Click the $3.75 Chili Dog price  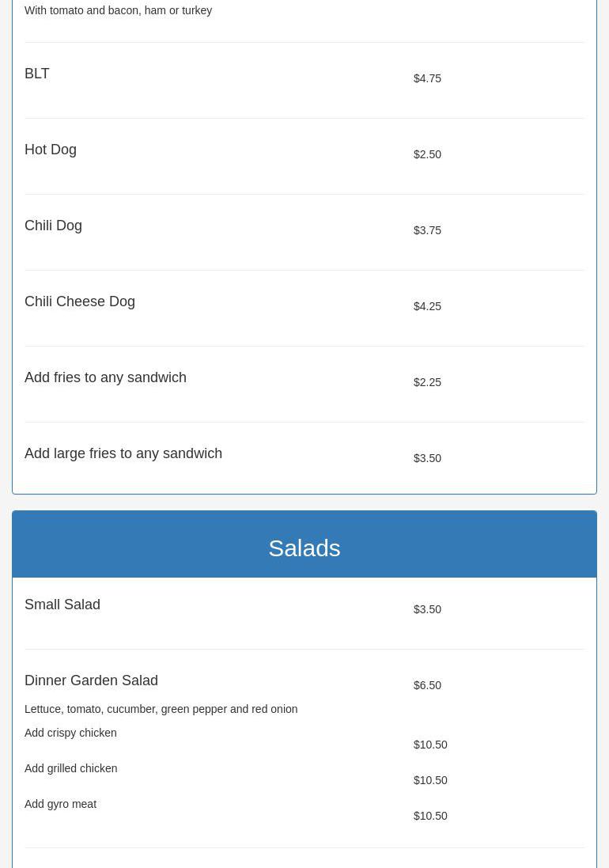point(427,230)
